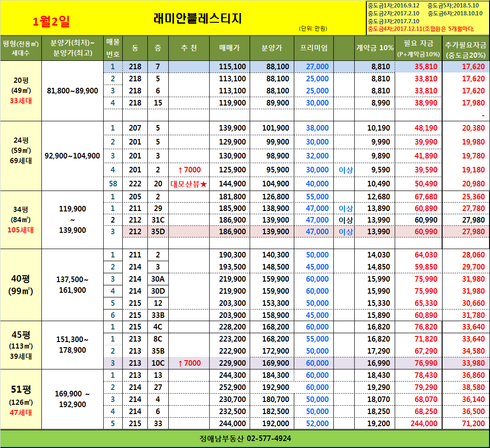Click the unit label (단위: 만원)

pyautogui.click(x=313, y=28)
